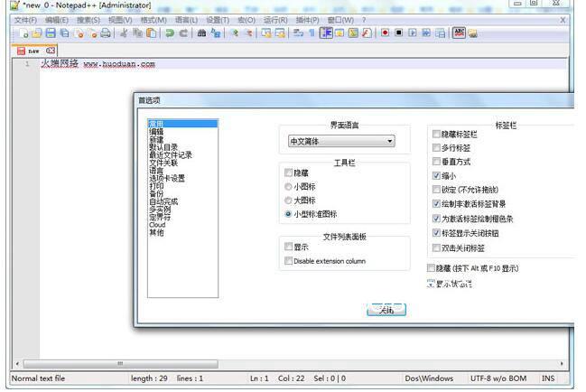
Task: Start macro recording with the red record icon
Action: tap(385, 33)
